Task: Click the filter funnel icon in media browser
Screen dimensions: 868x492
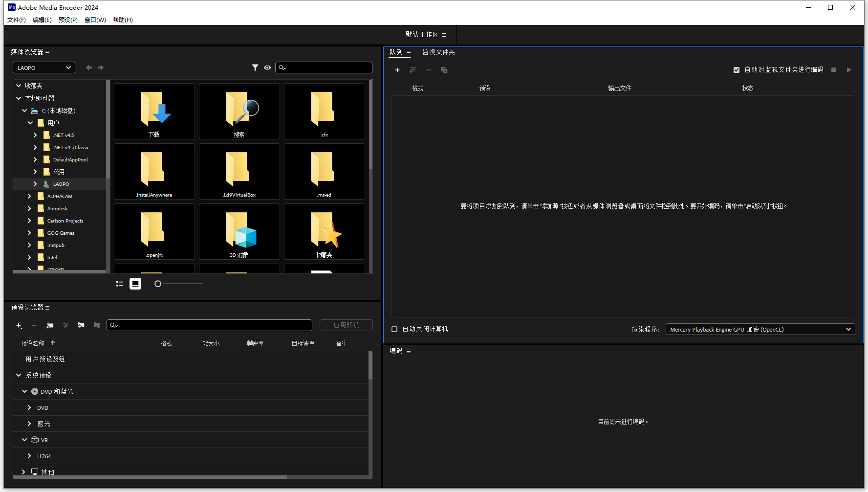Action: coord(255,67)
